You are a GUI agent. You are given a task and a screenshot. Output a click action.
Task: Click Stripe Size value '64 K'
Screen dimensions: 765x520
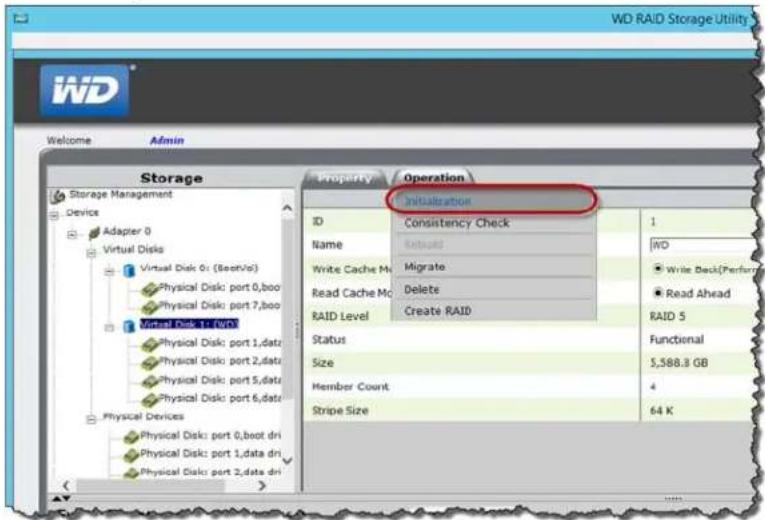point(661,411)
